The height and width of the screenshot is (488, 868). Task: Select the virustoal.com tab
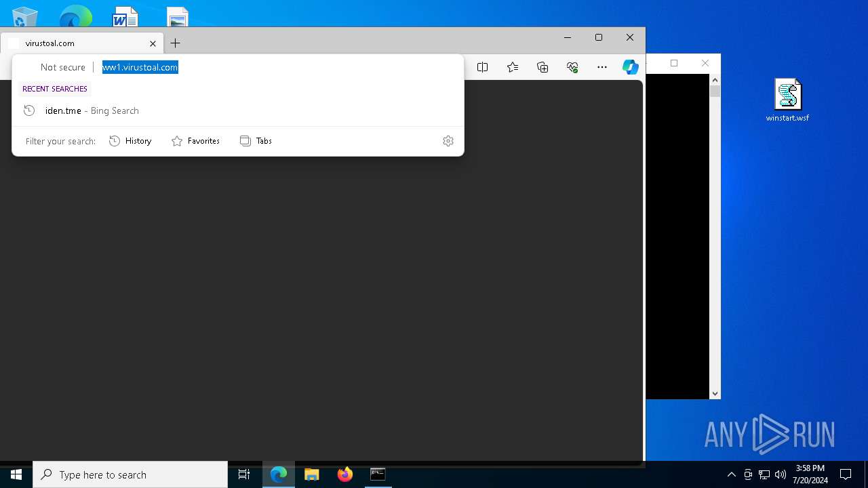tap(82, 43)
